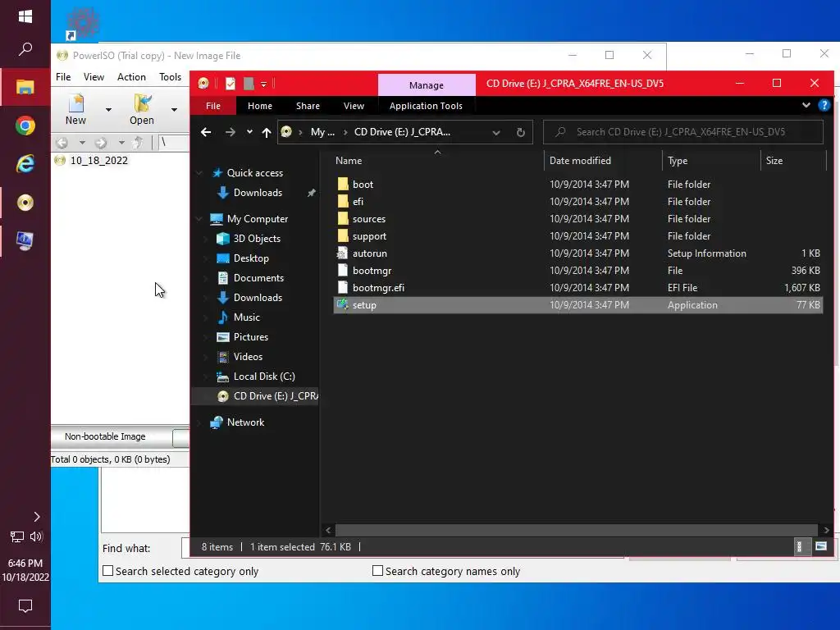Screen dimensions: 840x630
Task: Open the Application Tools tab
Action: click(x=426, y=106)
